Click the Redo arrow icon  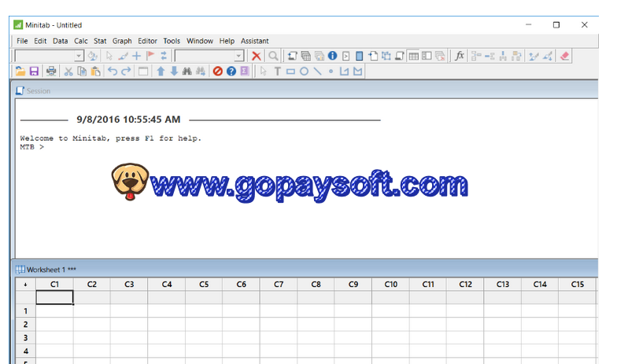pyautogui.click(x=126, y=71)
